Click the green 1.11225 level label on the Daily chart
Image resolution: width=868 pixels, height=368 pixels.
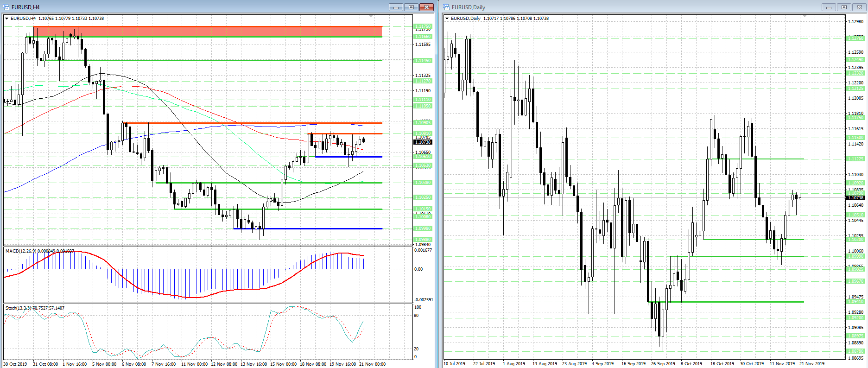(855, 159)
